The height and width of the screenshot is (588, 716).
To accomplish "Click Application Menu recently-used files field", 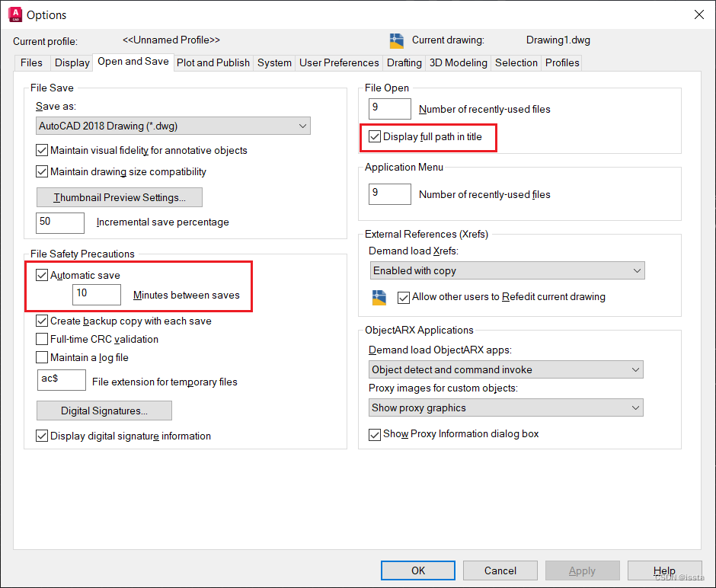I will pos(390,194).
